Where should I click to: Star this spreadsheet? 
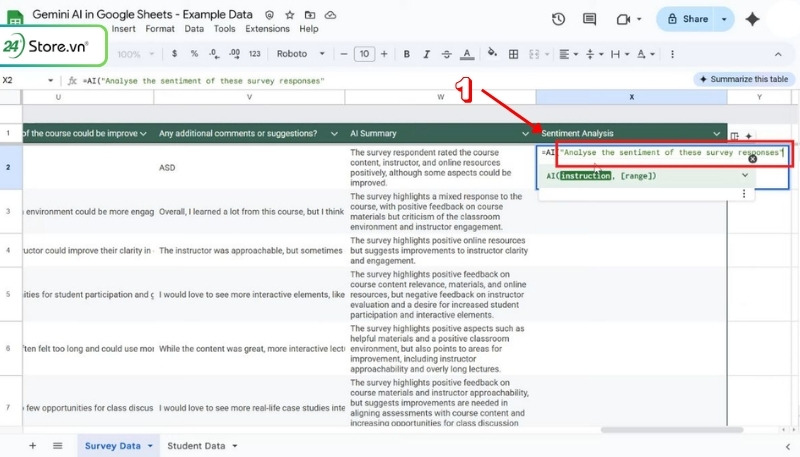click(x=290, y=17)
